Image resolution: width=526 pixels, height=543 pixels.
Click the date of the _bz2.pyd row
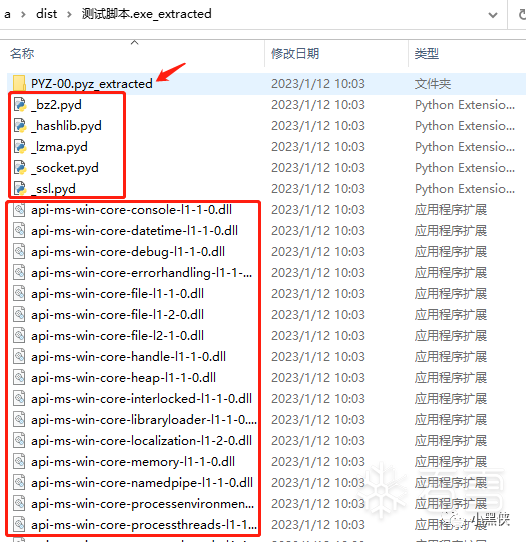tap(318, 105)
